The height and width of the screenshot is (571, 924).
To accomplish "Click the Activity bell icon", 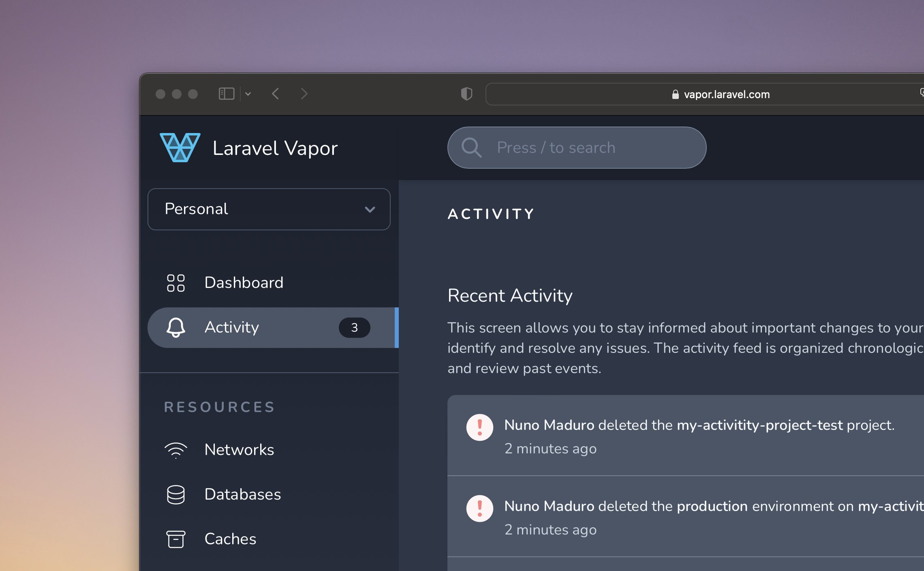I will pyautogui.click(x=175, y=327).
